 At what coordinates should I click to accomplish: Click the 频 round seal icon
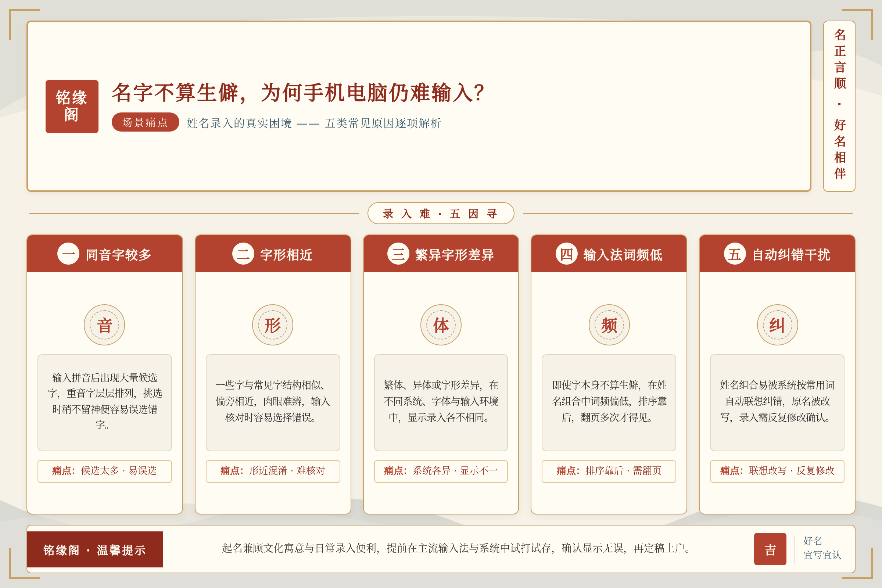click(609, 325)
